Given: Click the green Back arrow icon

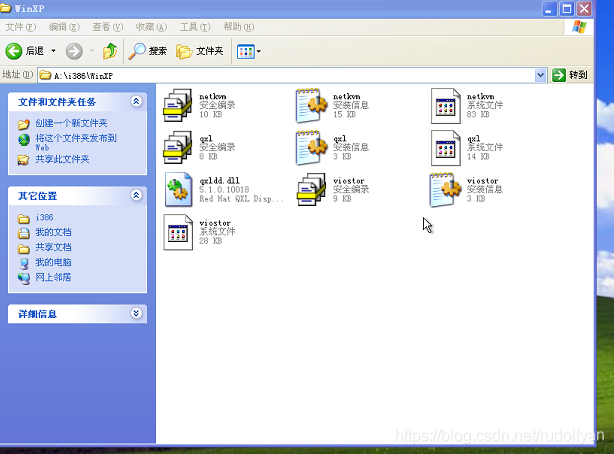Looking at the screenshot, I should [14, 51].
